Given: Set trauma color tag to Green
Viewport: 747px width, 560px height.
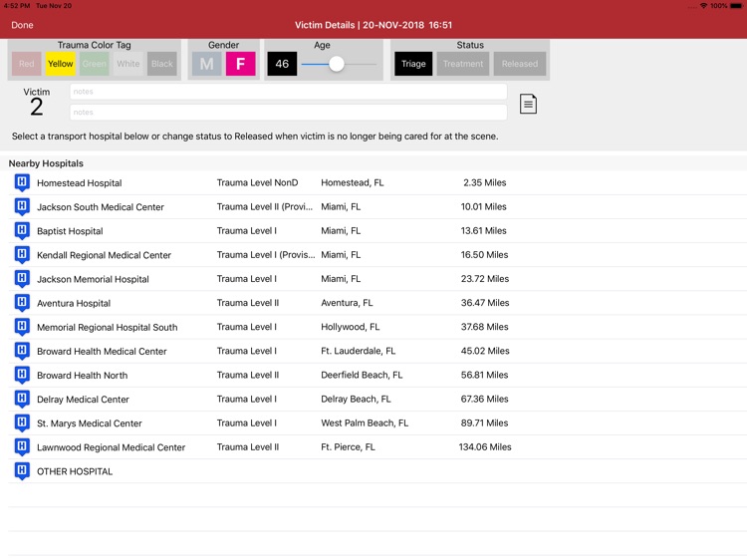Looking at the screenshot, I should tap(95, 64).
